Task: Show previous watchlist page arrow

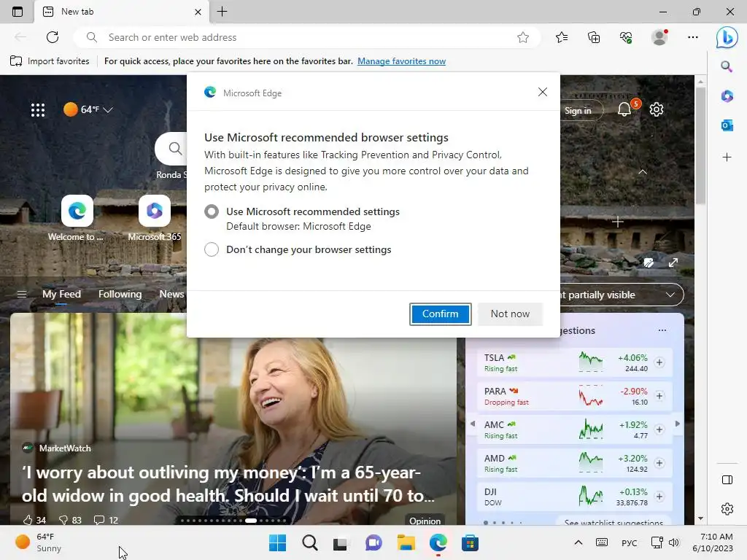Action: pos(473,424)
